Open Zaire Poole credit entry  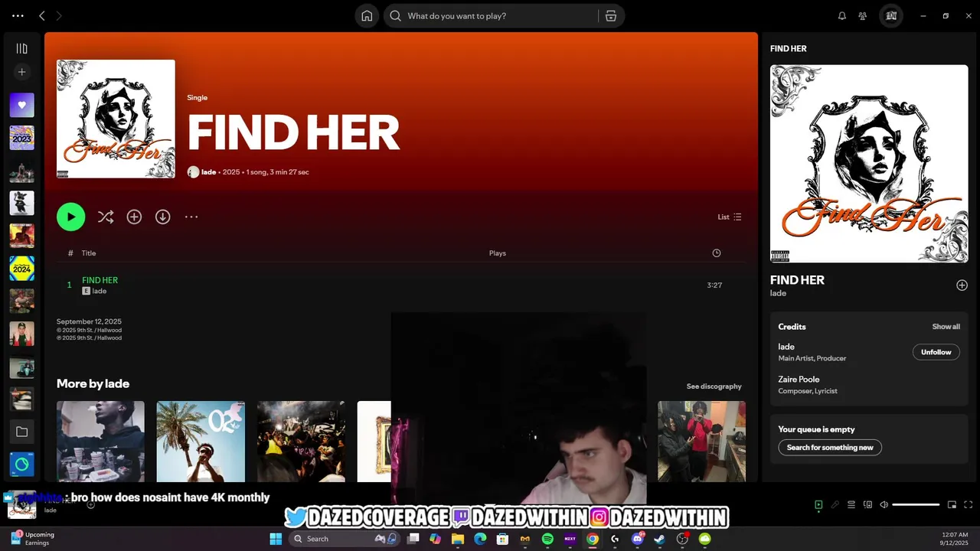click(x=799, y=380)
